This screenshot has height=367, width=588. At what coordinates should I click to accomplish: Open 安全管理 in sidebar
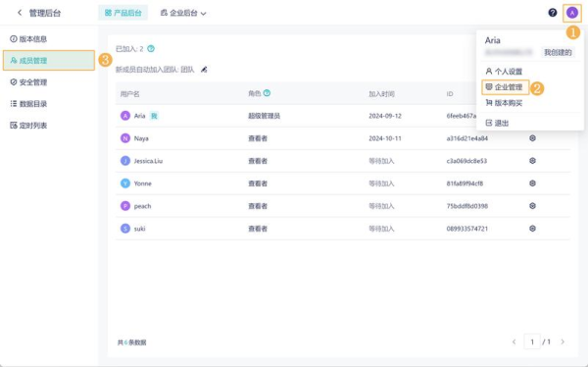28,81
